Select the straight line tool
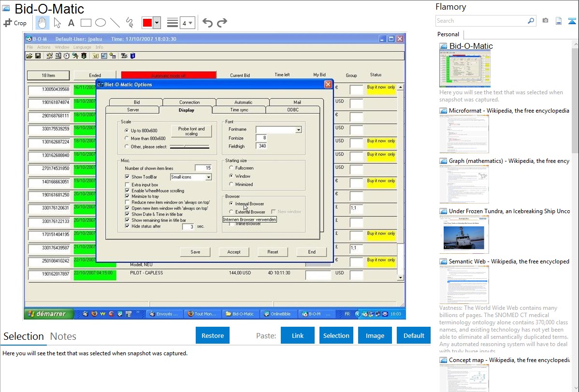The height and width of the screenshot is (392, 579). [x=115, y=23]
